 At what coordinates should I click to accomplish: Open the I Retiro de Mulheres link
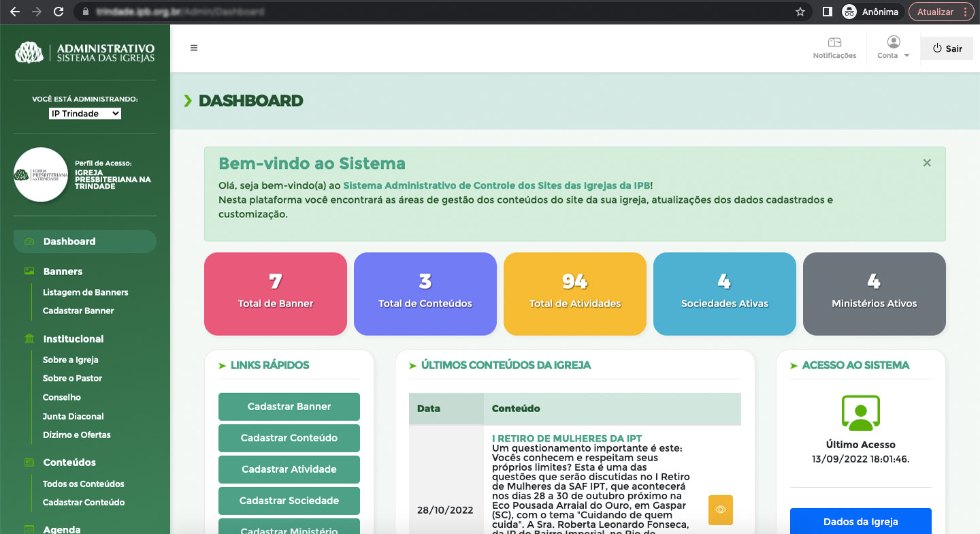(566, 439)
